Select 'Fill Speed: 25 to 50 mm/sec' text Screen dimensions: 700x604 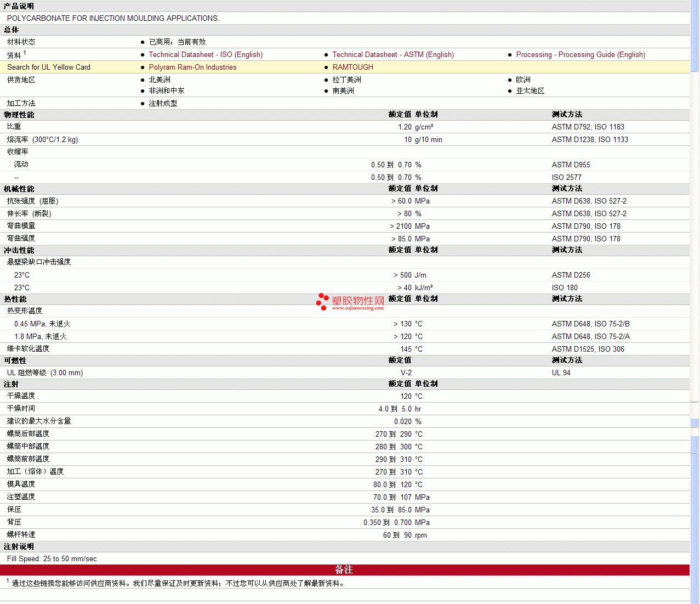tap(52, 559)
